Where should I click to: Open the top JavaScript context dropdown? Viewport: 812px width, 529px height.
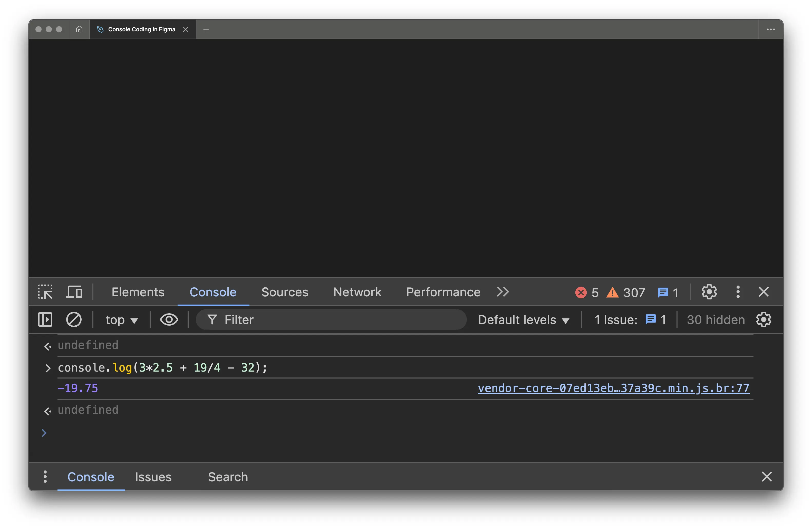121,320
